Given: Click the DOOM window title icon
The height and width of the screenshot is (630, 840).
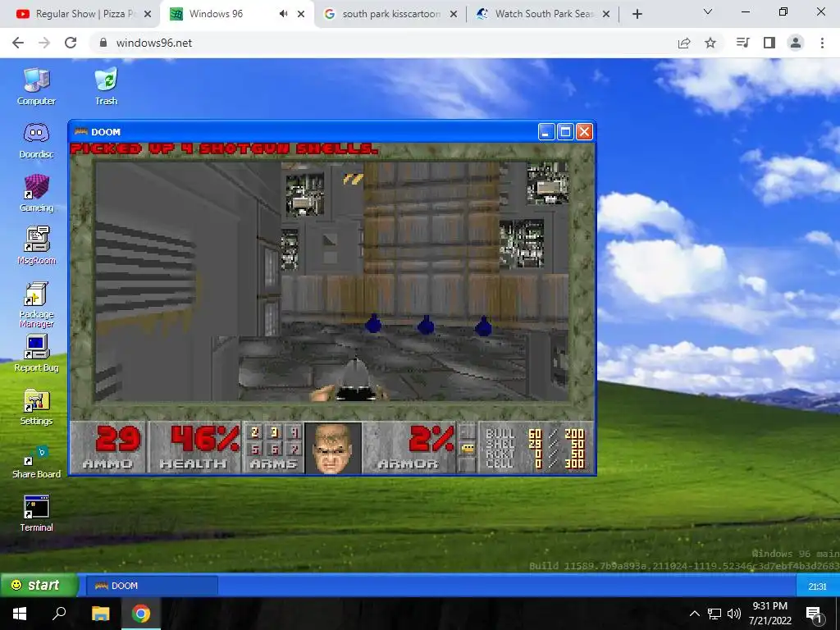Looking at the screenshot, I should [81, 132].
